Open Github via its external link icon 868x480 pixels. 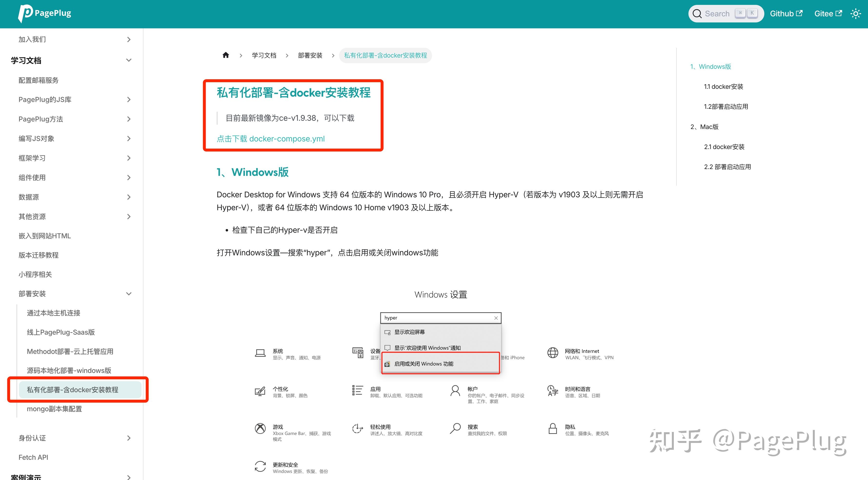tap(800, 13)
